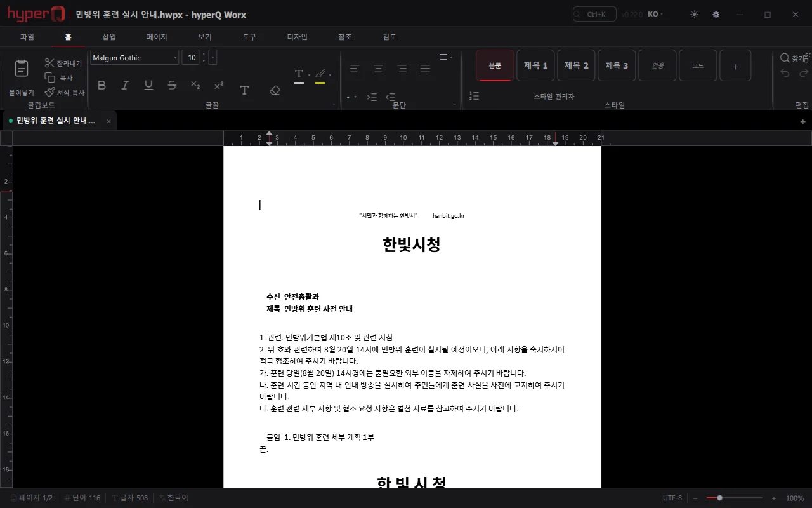Toggle italic formatting

point(125,85)
